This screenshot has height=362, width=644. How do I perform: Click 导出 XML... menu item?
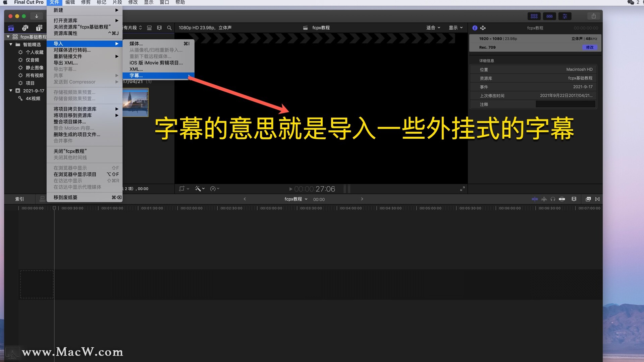coord(85,63)
